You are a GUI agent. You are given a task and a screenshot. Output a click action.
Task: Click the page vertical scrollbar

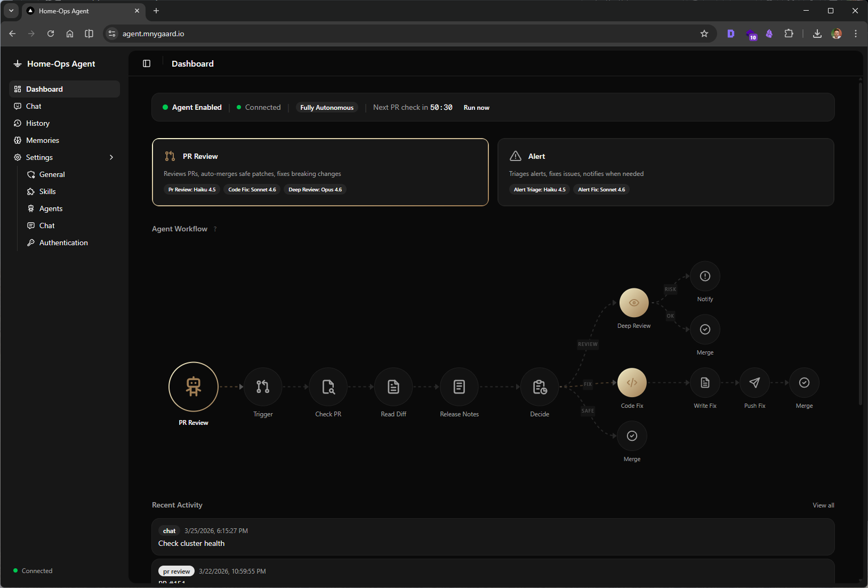860,243
